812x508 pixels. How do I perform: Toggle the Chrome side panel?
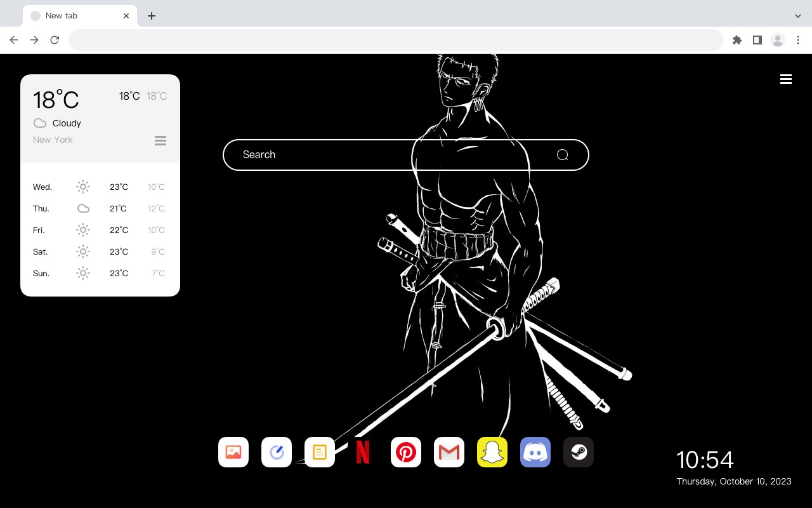point(757,40)
